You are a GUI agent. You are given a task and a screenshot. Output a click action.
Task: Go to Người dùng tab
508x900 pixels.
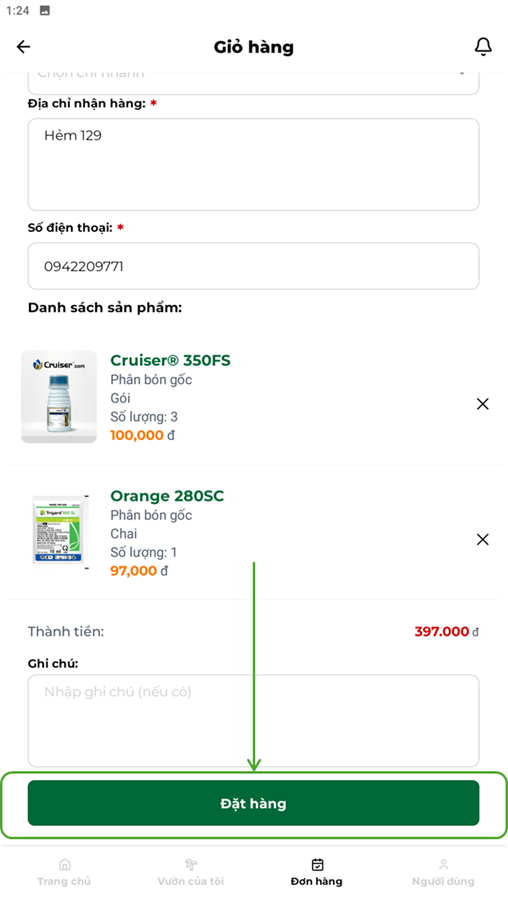443,872
